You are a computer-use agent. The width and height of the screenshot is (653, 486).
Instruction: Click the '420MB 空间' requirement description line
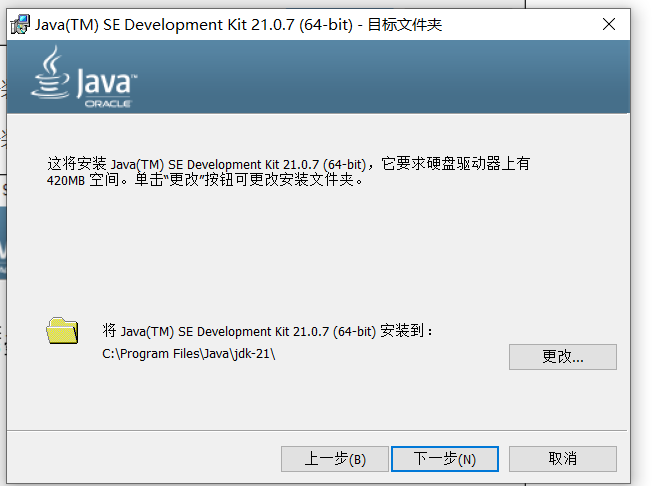click(x=205, y=180)
